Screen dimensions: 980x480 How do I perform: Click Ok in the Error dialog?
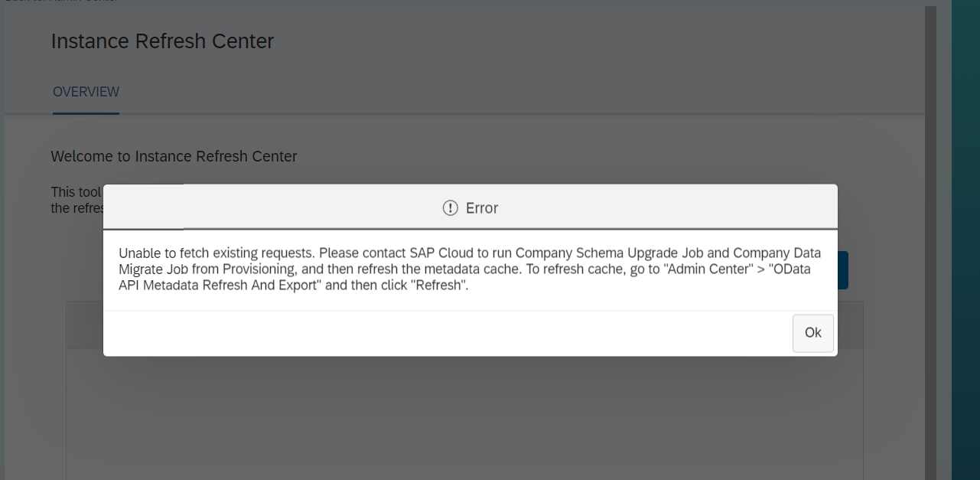point(812,333)
